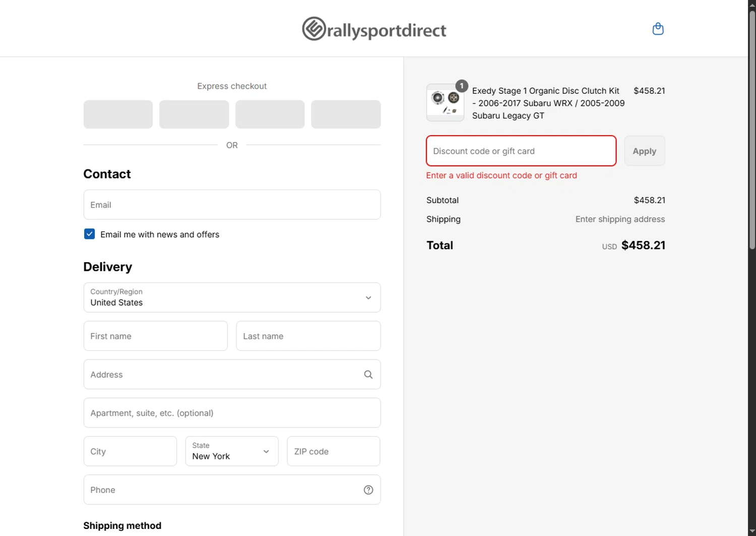Open the phone field help icon

click(x=368, y=490)
